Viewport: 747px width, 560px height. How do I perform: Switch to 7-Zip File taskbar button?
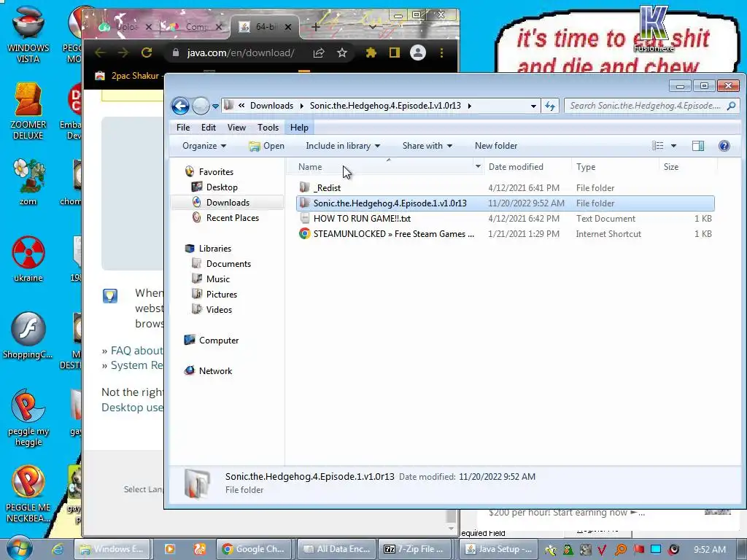pyautogui.click(x=415, y=549)
